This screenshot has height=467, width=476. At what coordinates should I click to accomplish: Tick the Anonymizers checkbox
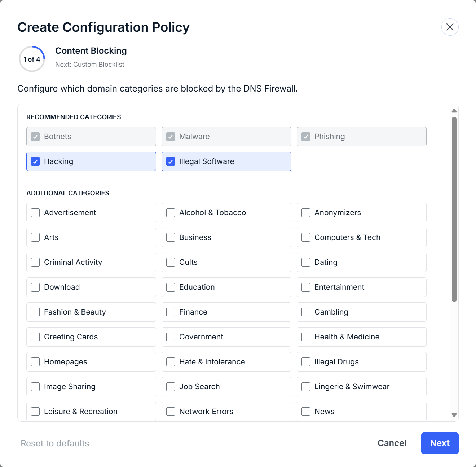pos(306,213)
